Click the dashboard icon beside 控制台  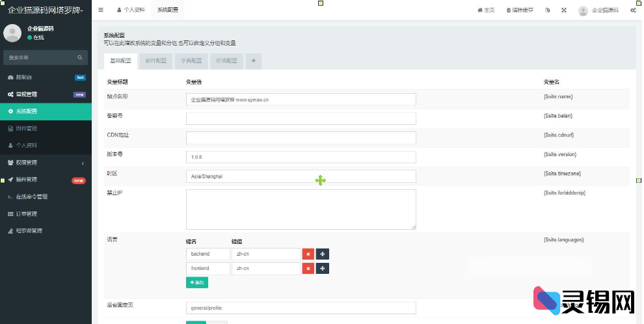pos(10,77)
